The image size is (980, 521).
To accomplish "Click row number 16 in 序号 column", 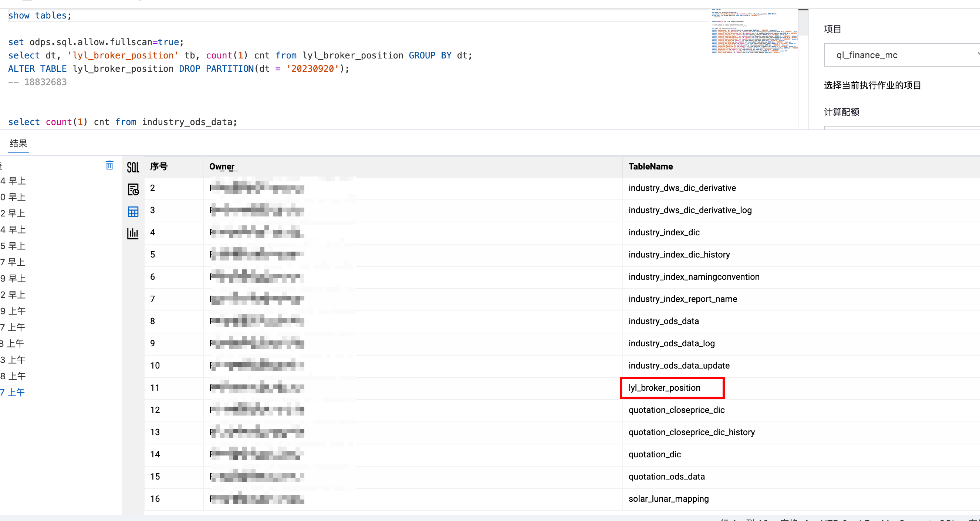I will (155, 498).
